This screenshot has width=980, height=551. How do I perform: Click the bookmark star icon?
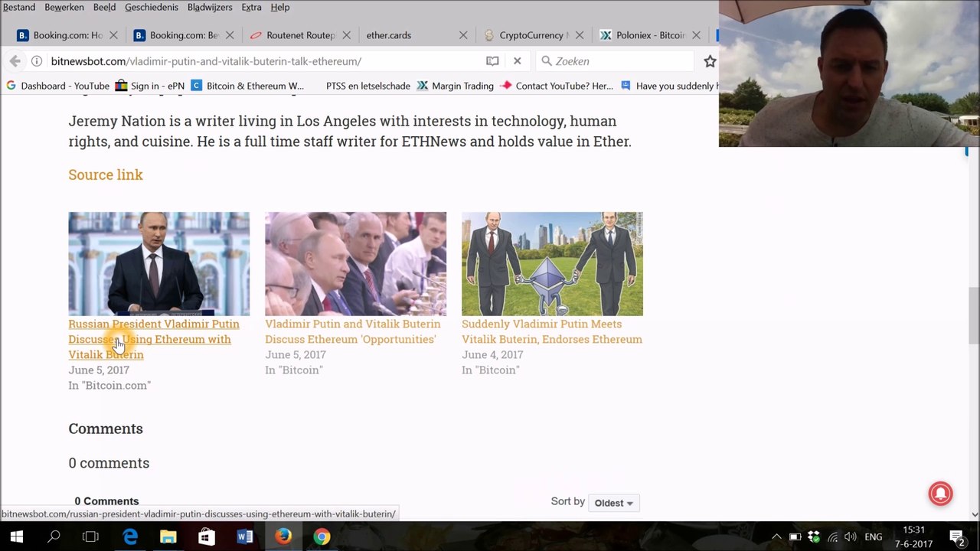pos(710,61)
